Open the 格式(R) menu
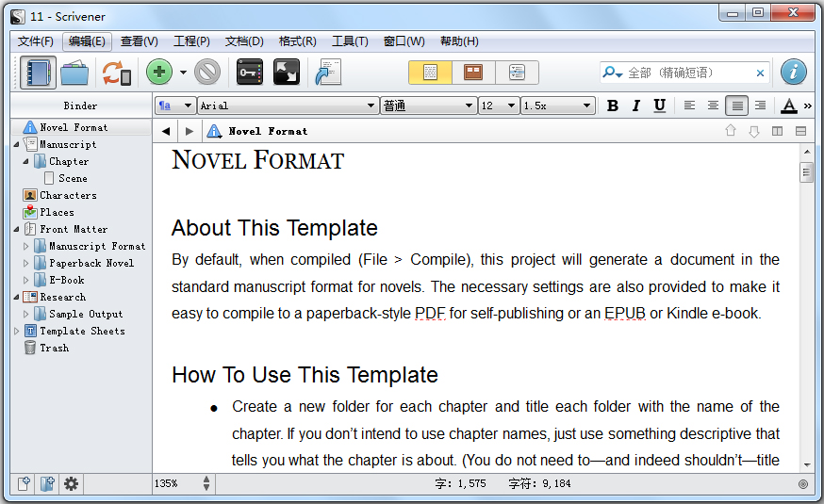Image resolution: width=824 pixels, height=504 pixels. pos(297,41)
